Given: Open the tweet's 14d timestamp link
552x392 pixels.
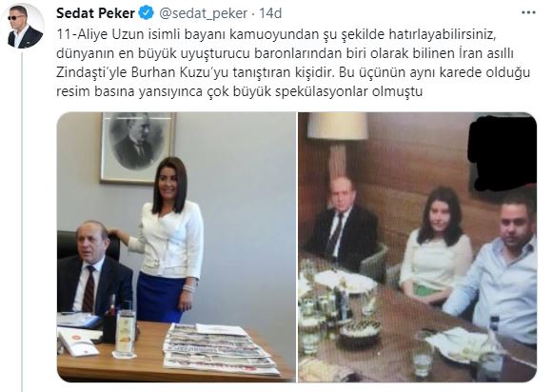Looking at the screenshot, I should coord(270,13).
